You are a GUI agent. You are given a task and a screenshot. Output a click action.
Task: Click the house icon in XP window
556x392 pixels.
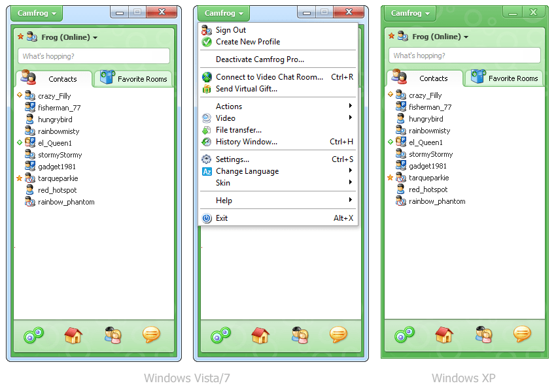pyautogui.click(x=444, y=335)
